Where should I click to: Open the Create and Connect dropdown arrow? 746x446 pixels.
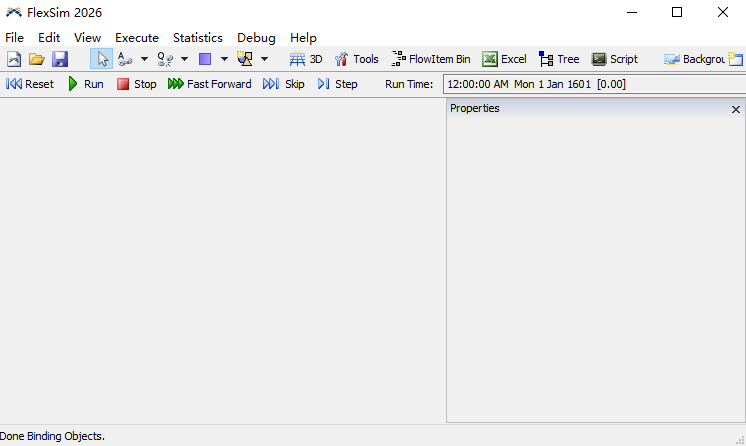(264, 59)
